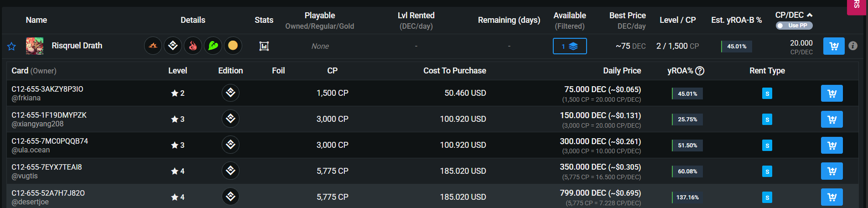The height and width of the screenshot is (208, 868).
Task: Sort by the CP/DEC column arrow
Action: pyautogui.click(x=810, y=15)
